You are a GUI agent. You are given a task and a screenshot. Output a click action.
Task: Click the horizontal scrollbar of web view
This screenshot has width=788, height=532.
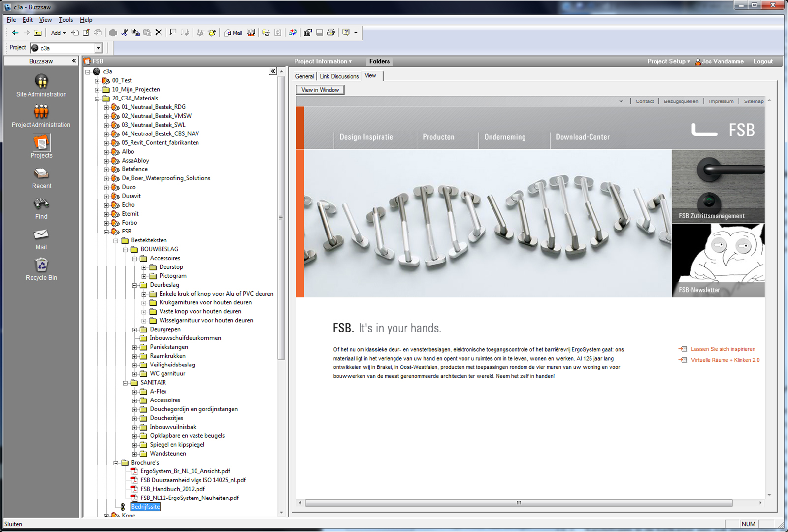coord(519,503)
